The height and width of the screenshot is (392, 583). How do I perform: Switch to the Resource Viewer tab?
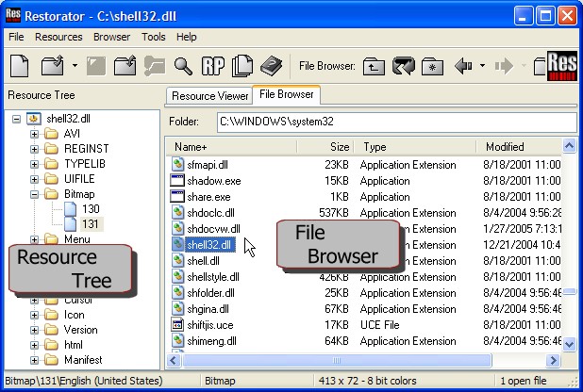209,96
